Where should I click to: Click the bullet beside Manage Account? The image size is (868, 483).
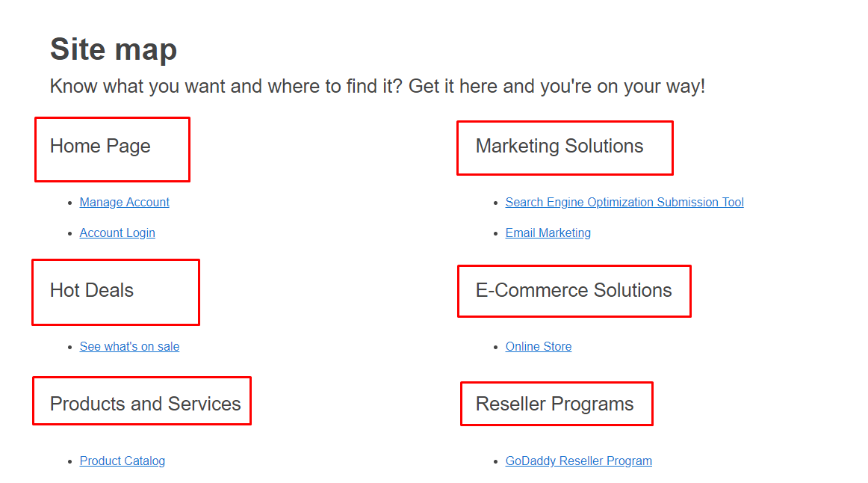[x=69, y=202]
